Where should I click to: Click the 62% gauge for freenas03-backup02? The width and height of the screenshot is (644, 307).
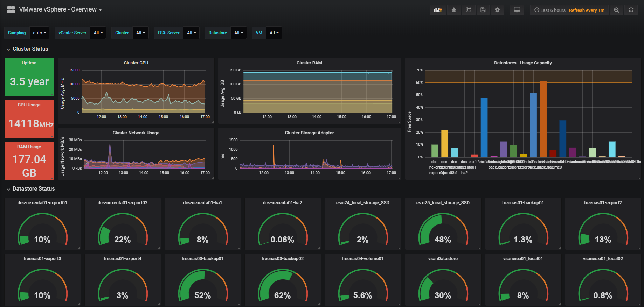click(283, 285)
